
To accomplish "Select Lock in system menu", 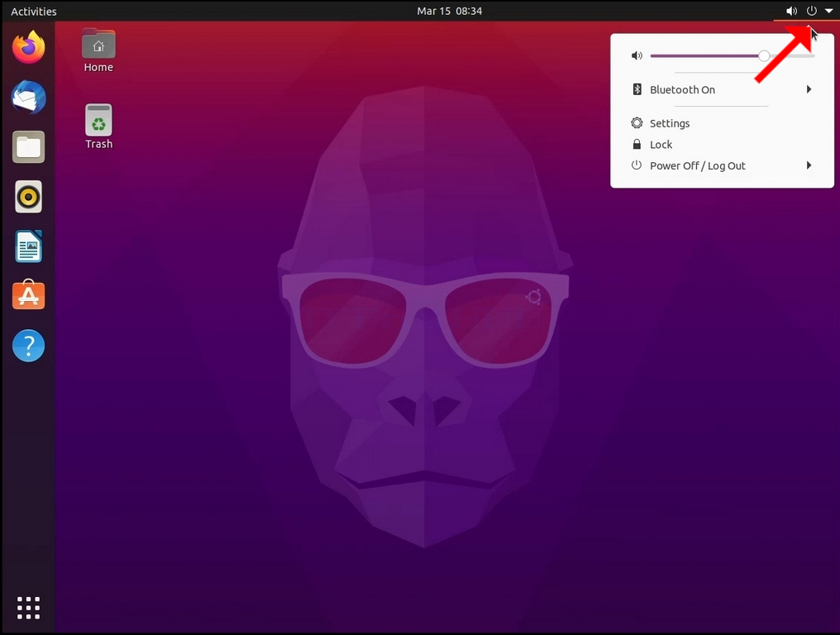I will [722, 144].
